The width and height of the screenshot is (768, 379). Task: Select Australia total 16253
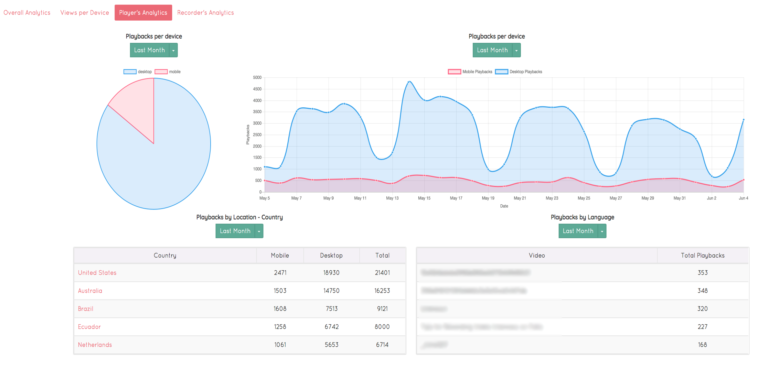point(383,291)
